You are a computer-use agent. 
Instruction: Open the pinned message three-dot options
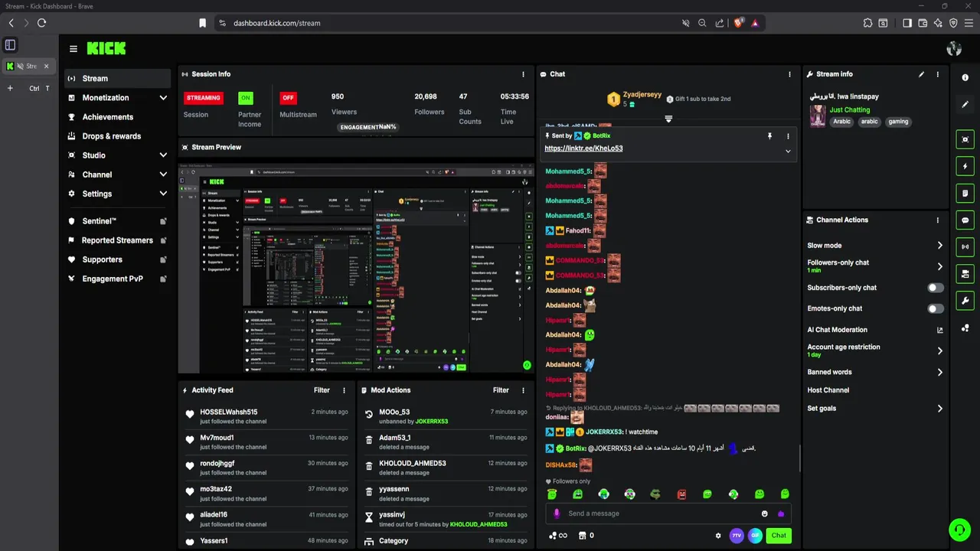788,136
